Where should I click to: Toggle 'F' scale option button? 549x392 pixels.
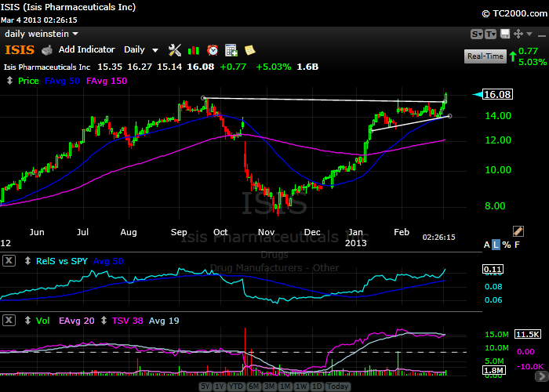[x=517, y=245]
